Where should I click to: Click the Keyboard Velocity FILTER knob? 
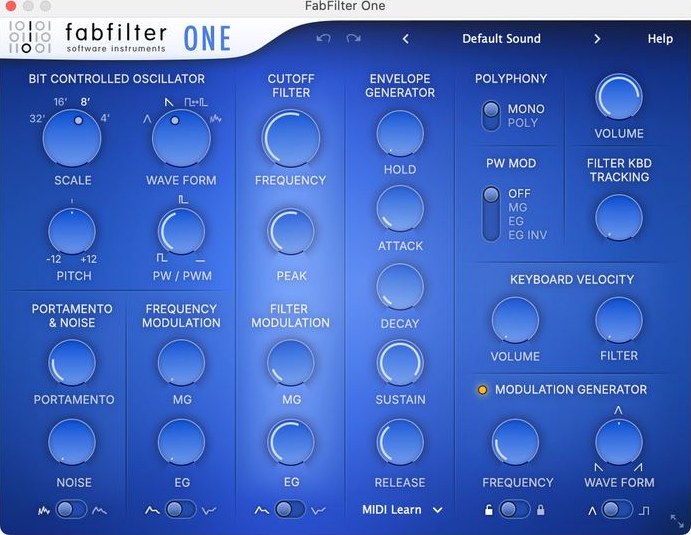(619, 320)
